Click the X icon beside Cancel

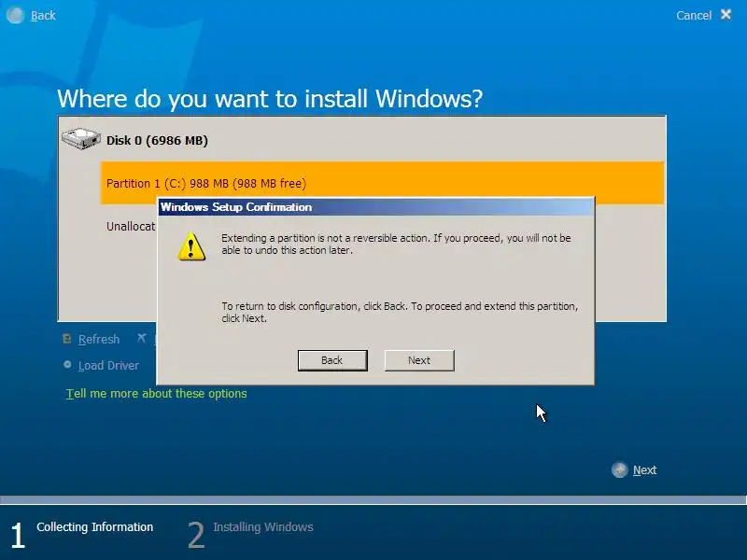[726, 15]
